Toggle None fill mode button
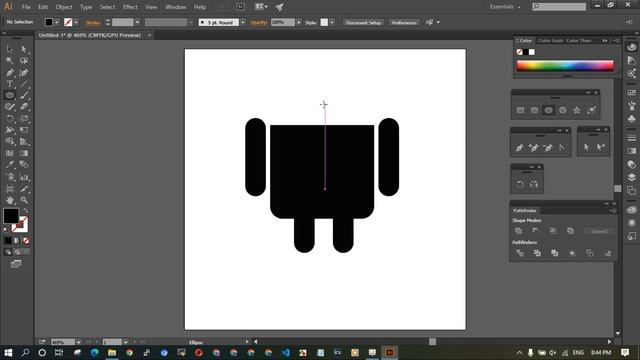 tap(26, 241)
